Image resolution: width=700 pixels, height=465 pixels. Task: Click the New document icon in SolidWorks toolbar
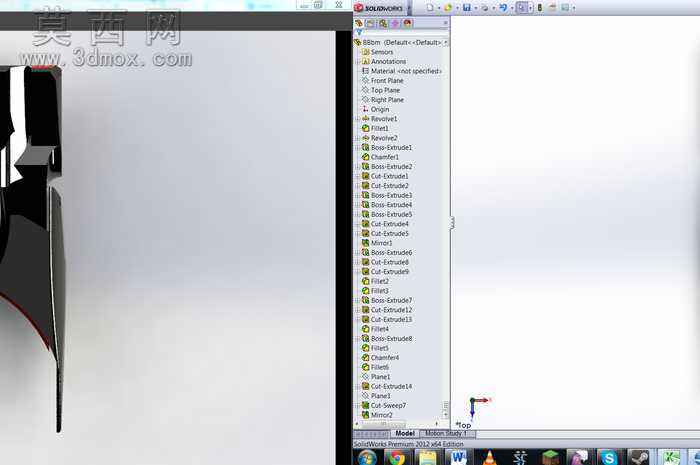[430, 8]
